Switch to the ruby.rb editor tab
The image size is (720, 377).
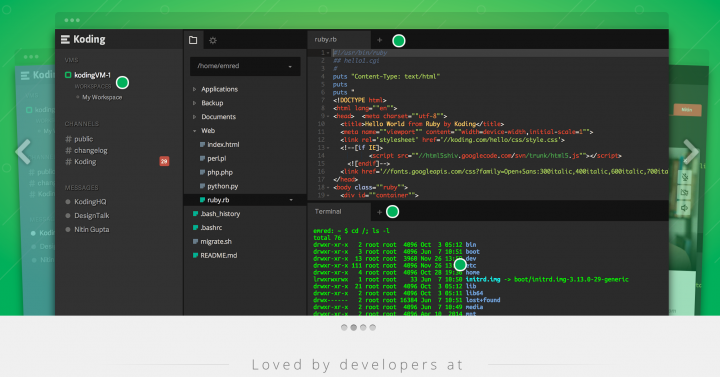click(x=339, y=39)
